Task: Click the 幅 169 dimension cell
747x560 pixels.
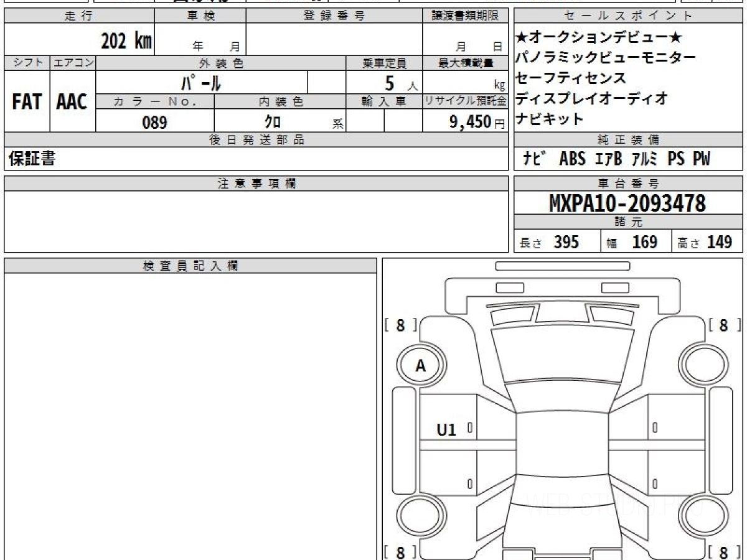Action: 636,241
